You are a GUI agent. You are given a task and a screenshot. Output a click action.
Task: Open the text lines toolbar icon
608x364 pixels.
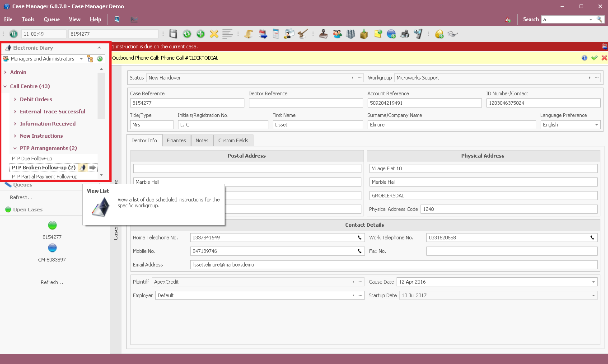click(x=227, y=34)
